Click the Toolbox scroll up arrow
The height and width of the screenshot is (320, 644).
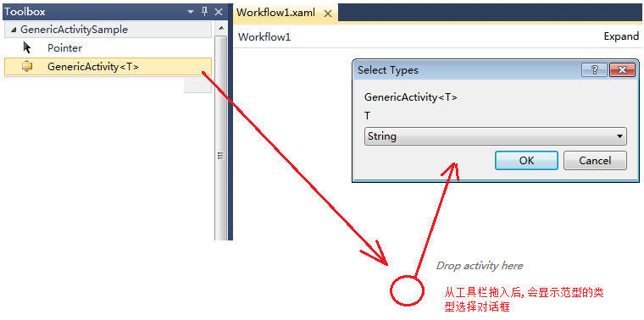[x=220, y=28]
